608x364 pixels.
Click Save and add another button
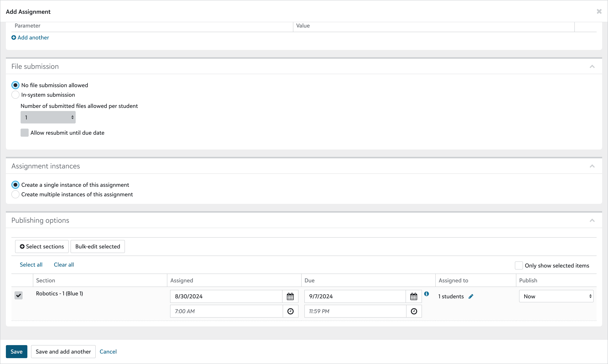pyautogui.click(x=63, y=352)
